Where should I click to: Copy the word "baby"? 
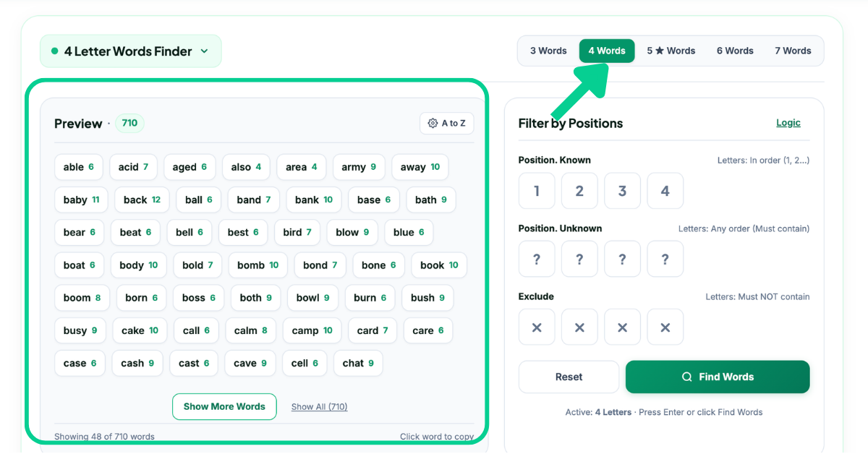[82, 200]
